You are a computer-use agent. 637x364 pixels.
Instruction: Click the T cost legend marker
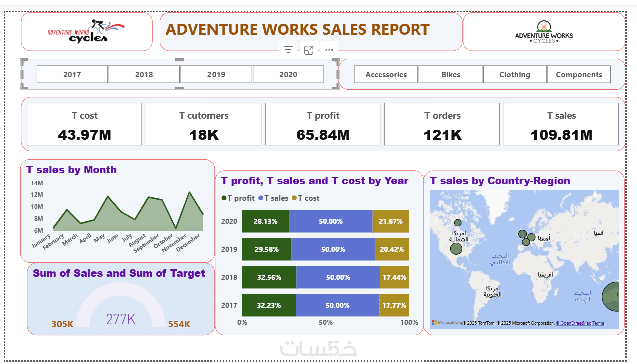click(294, 198)
